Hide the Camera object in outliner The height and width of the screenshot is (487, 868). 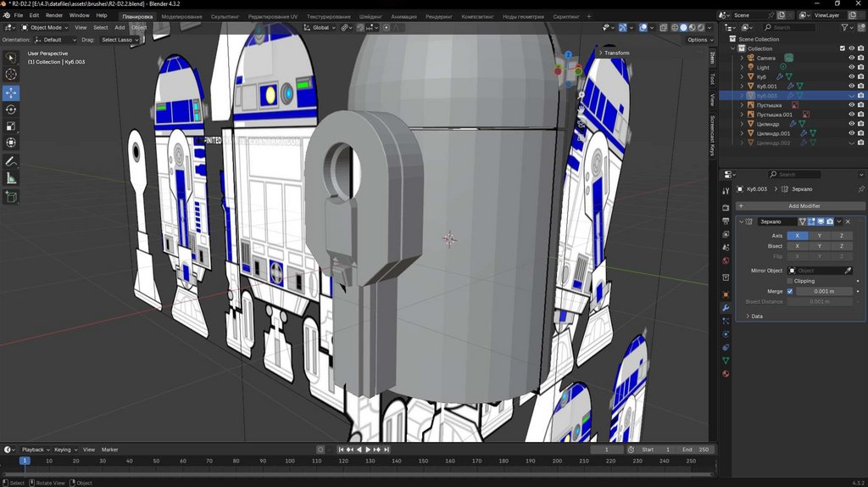(851, 58)
